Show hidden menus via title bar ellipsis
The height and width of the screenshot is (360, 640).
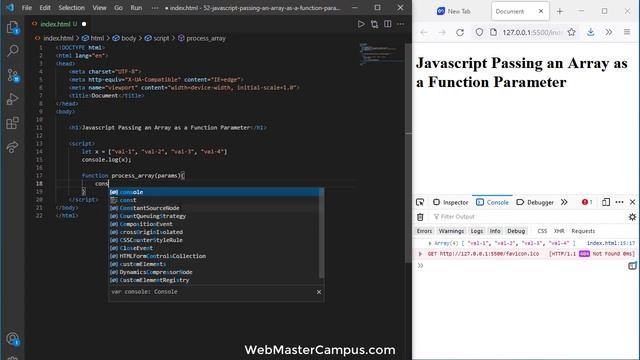tap(155, 8)
